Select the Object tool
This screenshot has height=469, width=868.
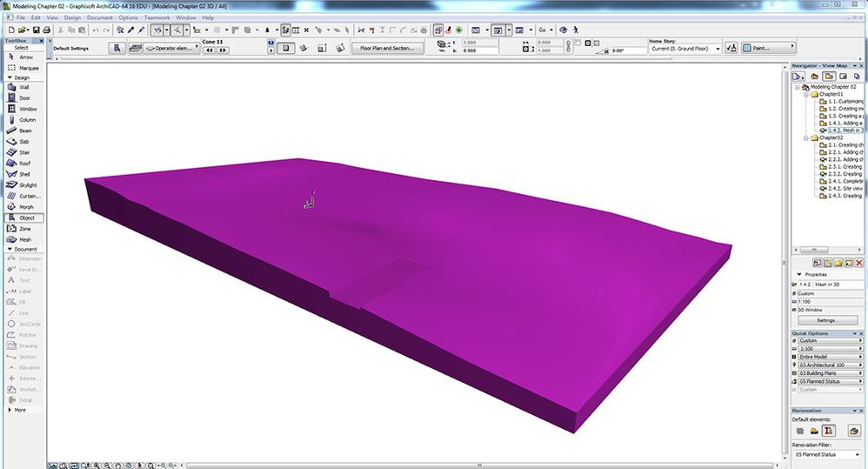click(23, 218)
